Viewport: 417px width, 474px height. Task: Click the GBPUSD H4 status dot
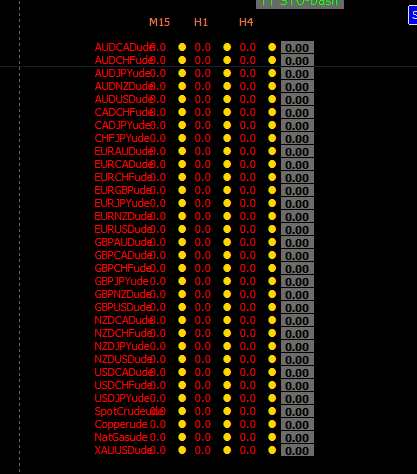272,307
